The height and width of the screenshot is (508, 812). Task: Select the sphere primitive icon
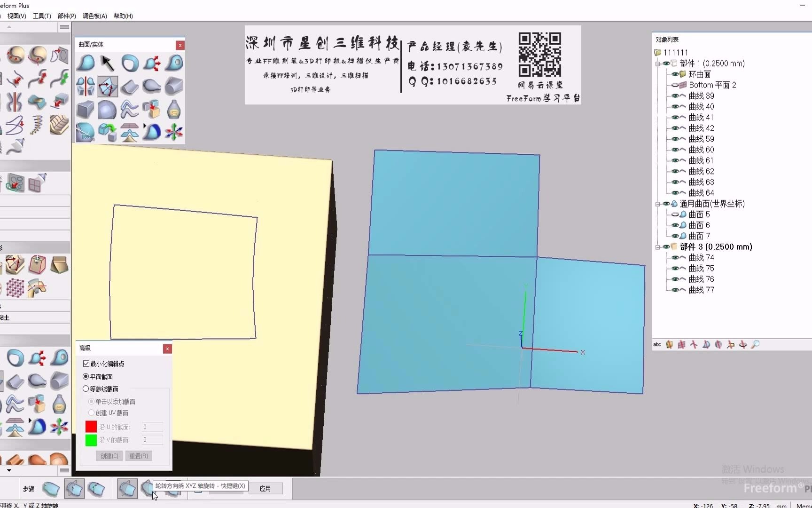pos(107,110)
